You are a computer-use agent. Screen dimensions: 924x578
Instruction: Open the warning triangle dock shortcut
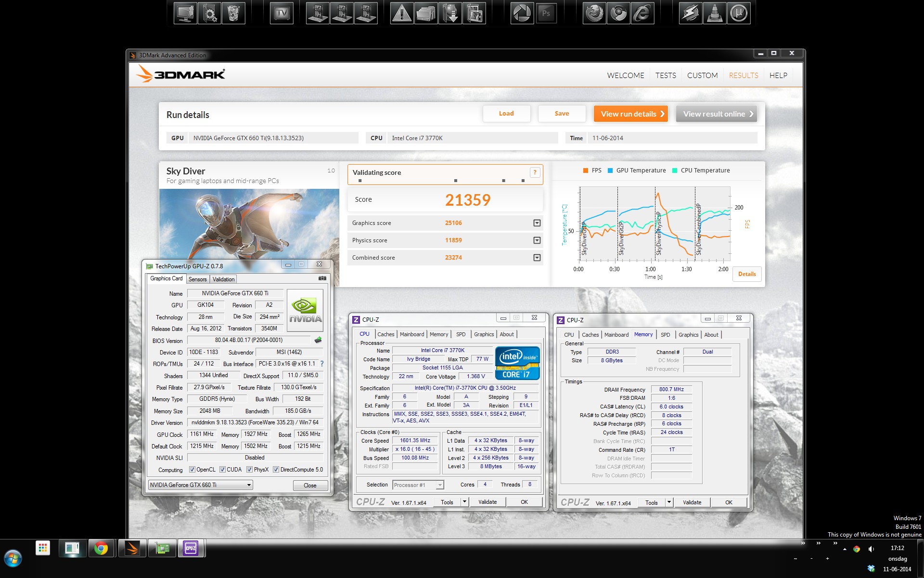click(401, 13)
